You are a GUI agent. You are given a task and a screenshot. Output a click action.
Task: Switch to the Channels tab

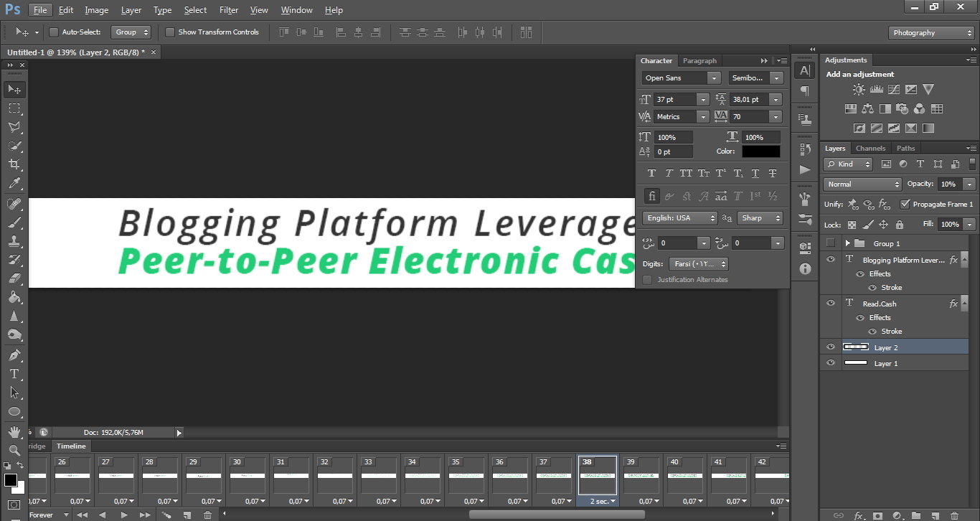pyautogui.click(x=871, y=149)
